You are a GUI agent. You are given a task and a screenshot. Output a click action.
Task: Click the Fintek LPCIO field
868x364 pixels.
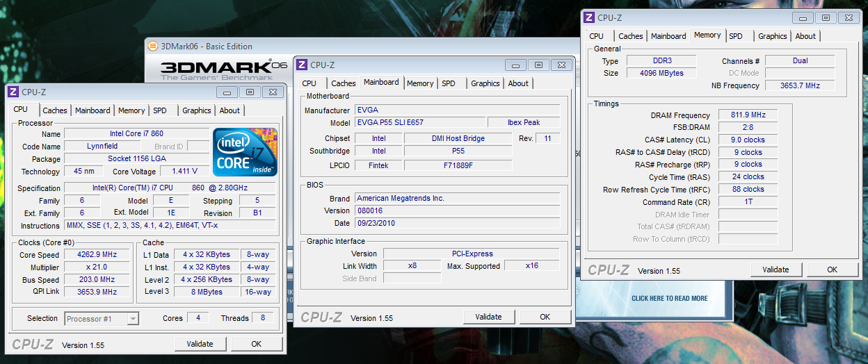[378, 165]
